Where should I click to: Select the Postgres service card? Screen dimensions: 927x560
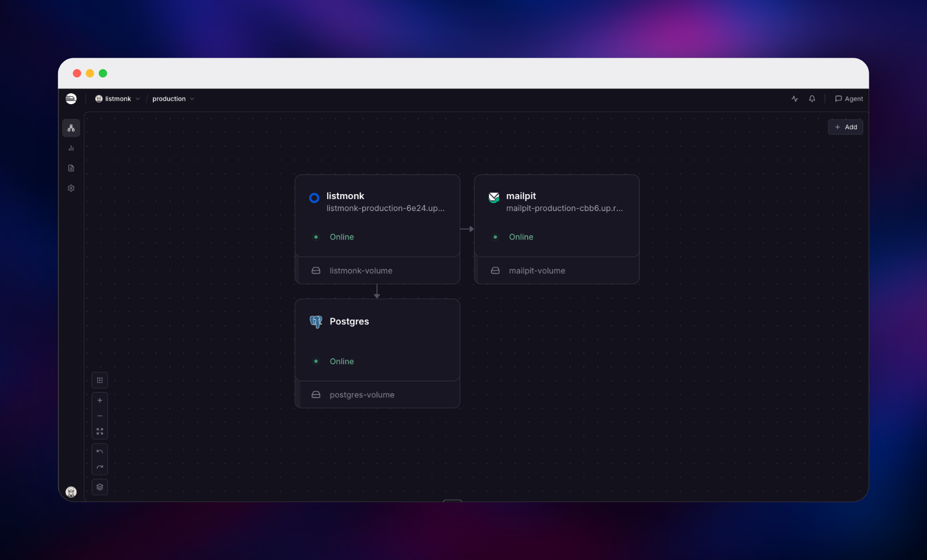(377, 340)
